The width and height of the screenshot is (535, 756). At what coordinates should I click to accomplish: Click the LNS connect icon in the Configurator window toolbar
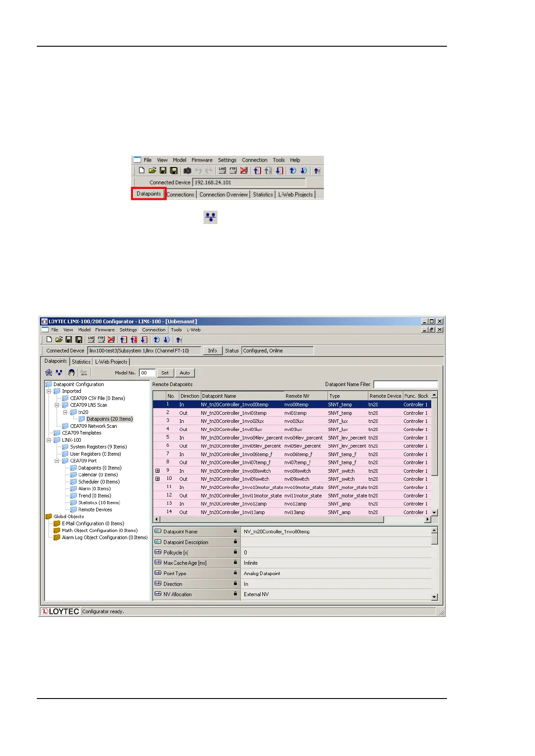[x=91, y=339]
